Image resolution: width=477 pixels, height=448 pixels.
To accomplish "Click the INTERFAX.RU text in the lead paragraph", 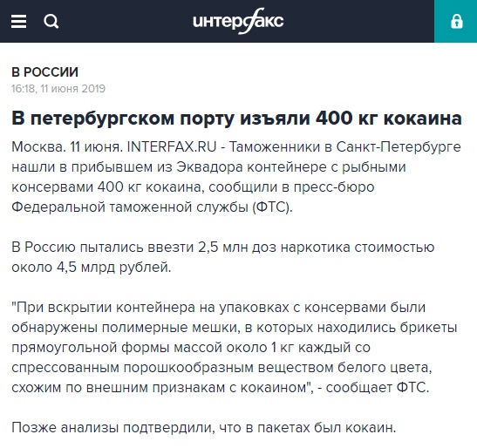I will [172, 147].
